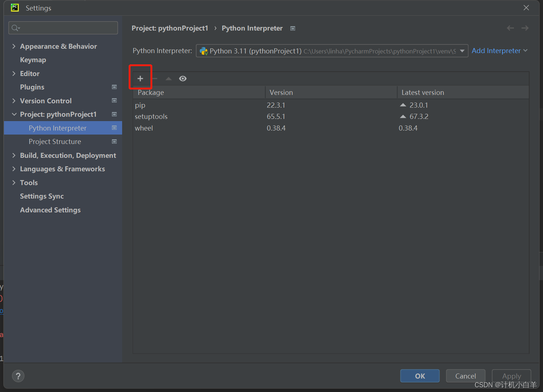543x392 pixels.
Task: Select the setuptools package row
Action: point(331,116)
